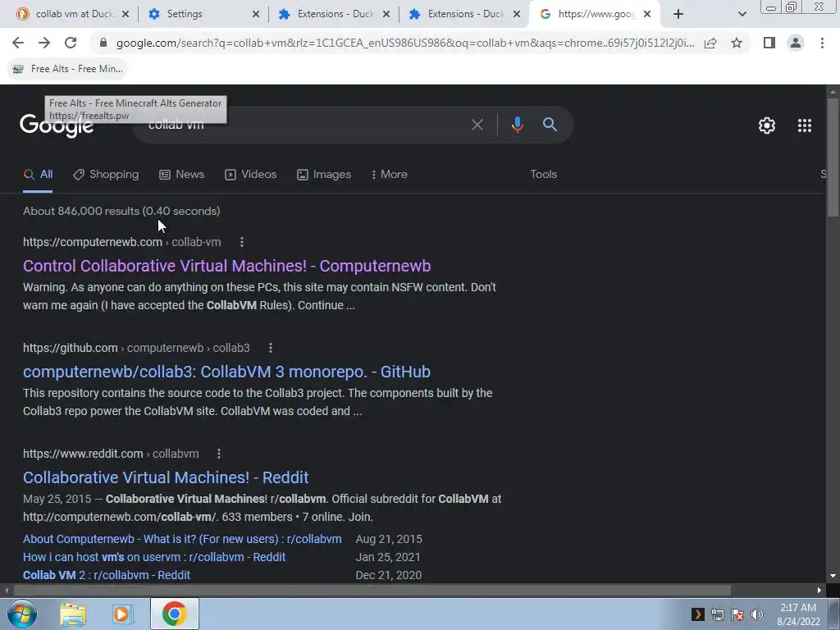Open the volume control in tray
Viewport: 840px width, 630px height.
click(x=757, y=614)
